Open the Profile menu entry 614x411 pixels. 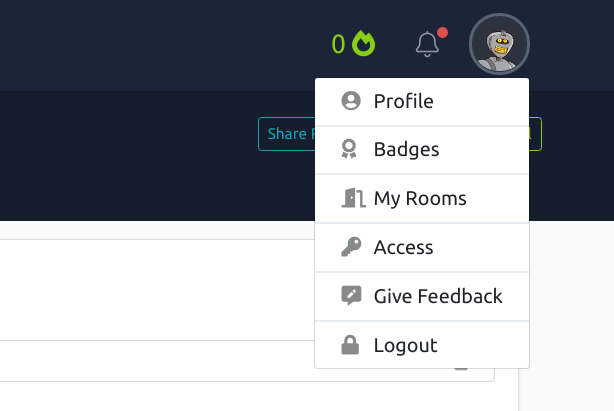pos(403,101)
